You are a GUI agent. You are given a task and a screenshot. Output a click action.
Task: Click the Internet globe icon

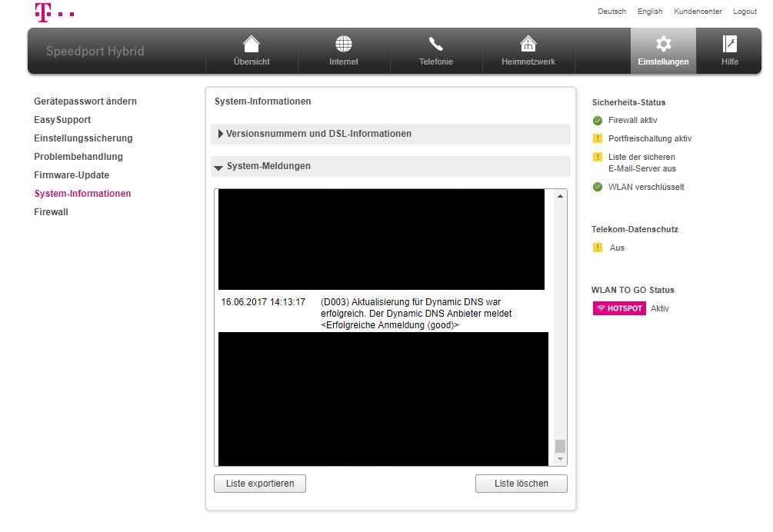click(x=344, y=44)
